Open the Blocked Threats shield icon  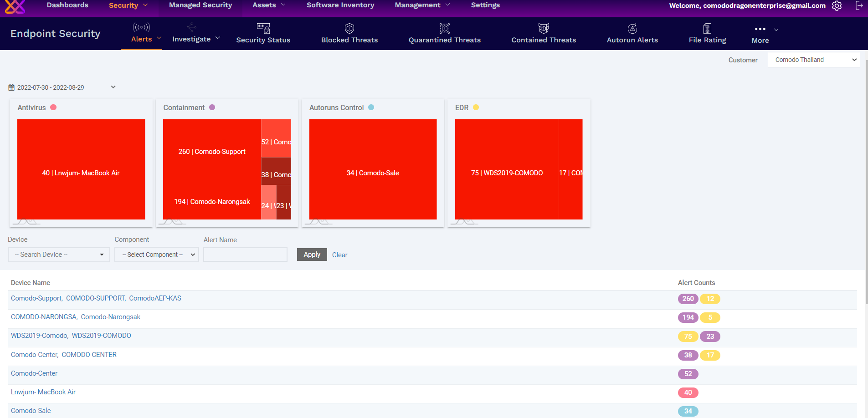pos(349,29)
